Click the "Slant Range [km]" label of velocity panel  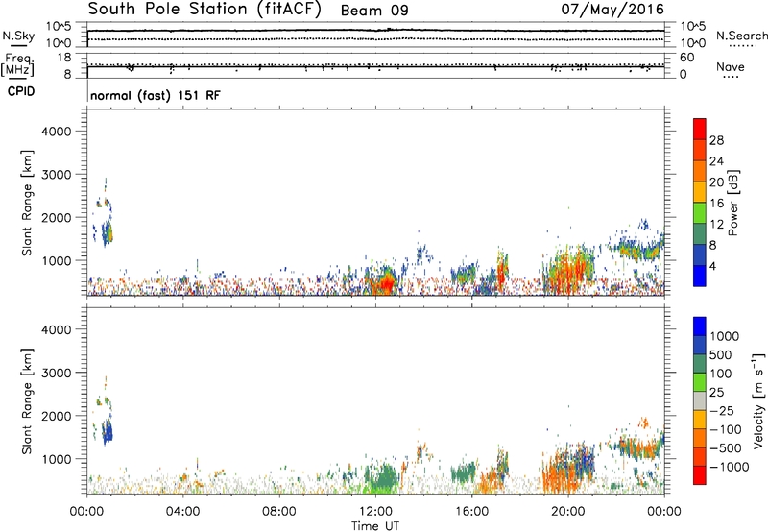[27, 401]
